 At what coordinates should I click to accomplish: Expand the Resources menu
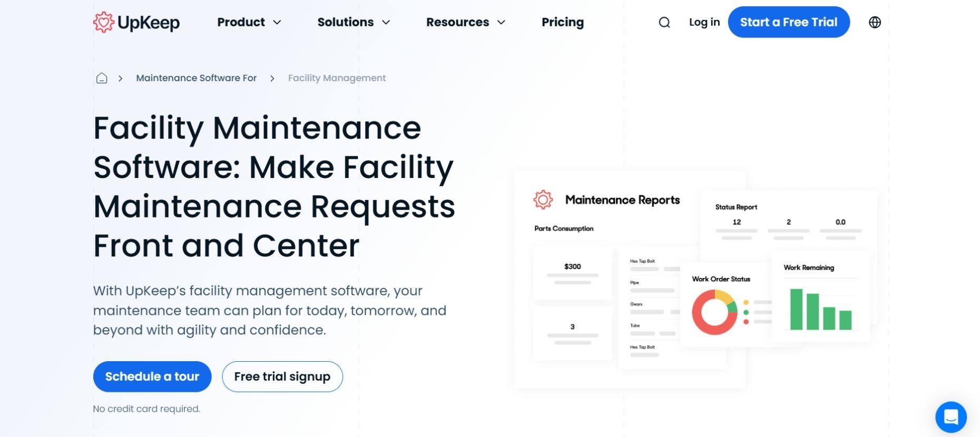466,22
